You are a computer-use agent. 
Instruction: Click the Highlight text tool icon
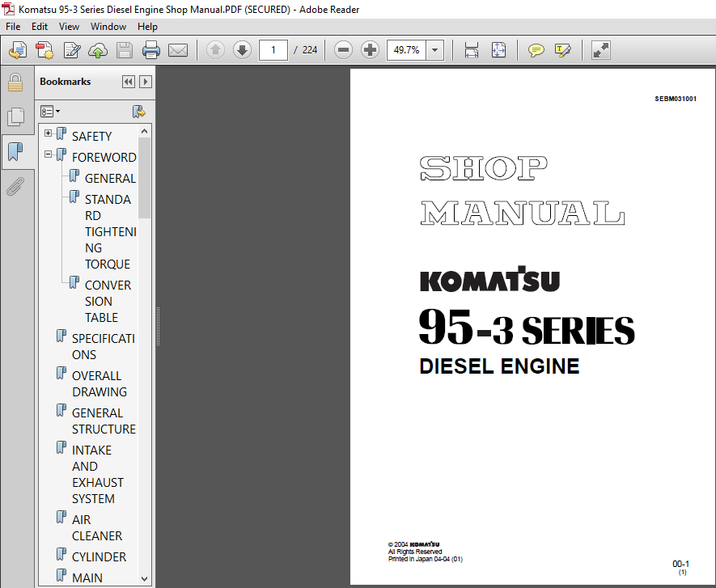[562, 50]
